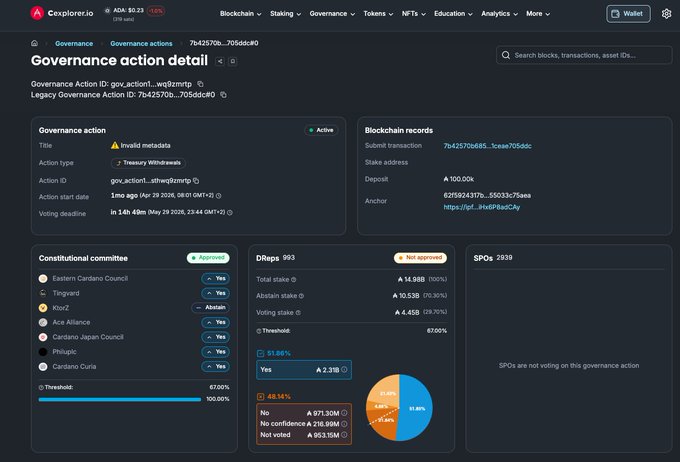
Task: Click the Eastern Cardano Council Yes vote badge
Action: 216,279
